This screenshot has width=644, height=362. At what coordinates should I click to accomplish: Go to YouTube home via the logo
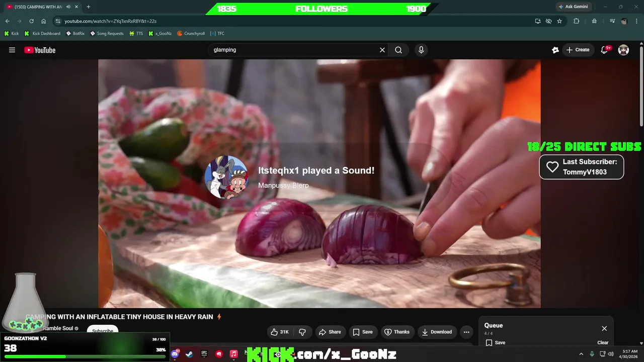click(40, 50)
